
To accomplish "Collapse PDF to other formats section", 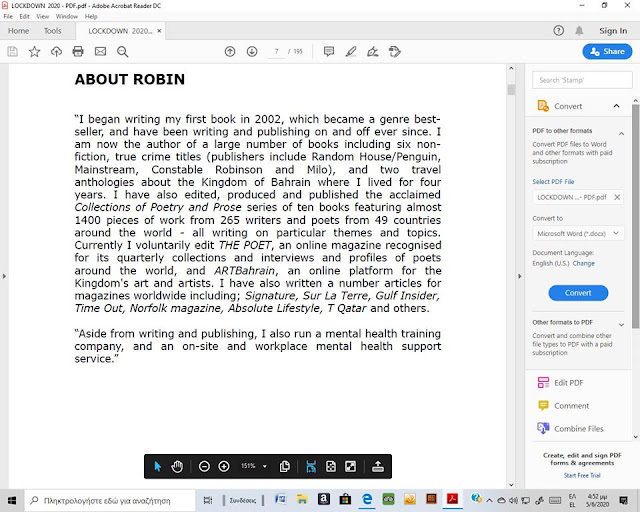I will [621, 133].
